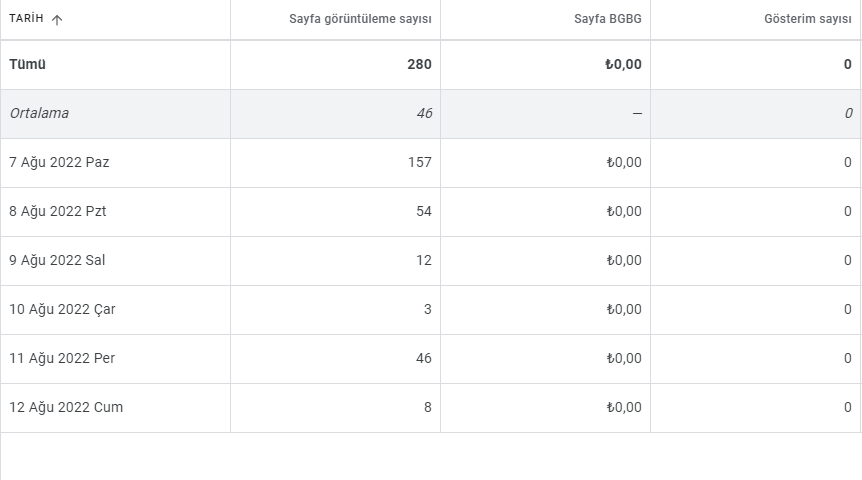Select the 12 Ağu 2022 Cum row
The height and width of the screenshot is (480, 862).
pyautogui.click(x=430, y=407)
